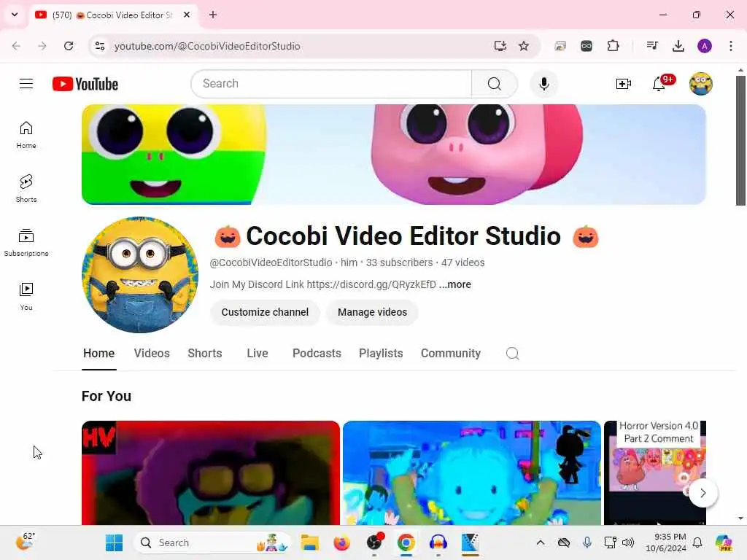The image size is (747, 560).
Task: Search within the channel using the magnifier
Action: tap(513, 354)
